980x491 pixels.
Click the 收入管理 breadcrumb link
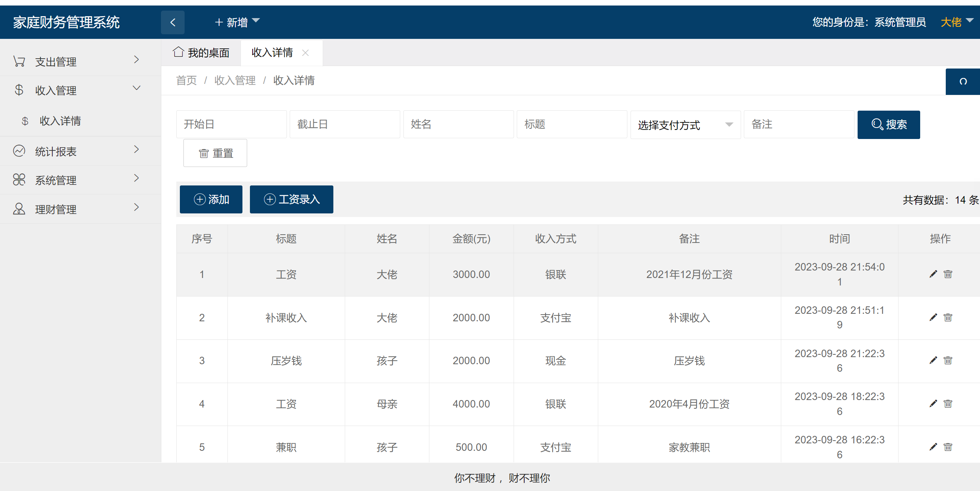pos(235,80)
